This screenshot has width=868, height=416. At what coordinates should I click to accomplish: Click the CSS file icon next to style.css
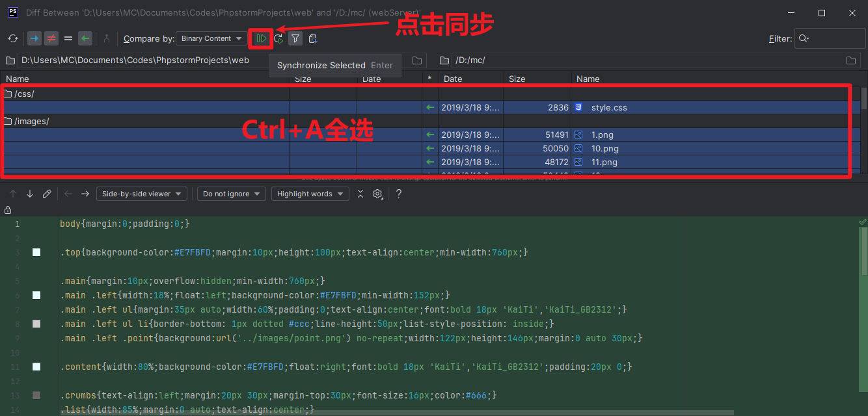pyautogui.click(x=578, y=107)
